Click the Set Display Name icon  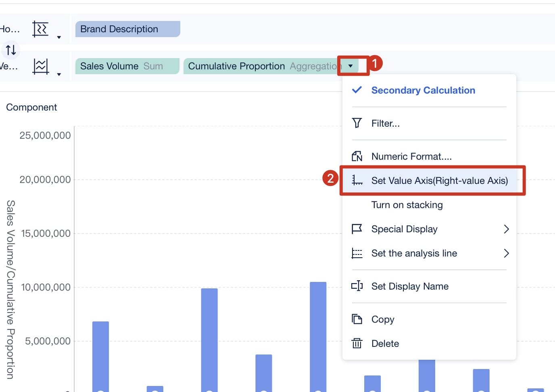pos(357,286)
